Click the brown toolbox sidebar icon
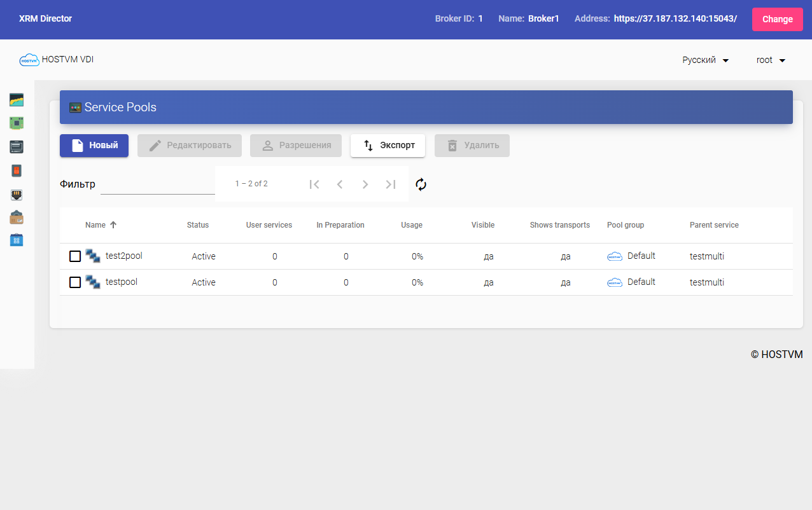Image resolution: width=812 pixels, height=510 pixels. 17,217
